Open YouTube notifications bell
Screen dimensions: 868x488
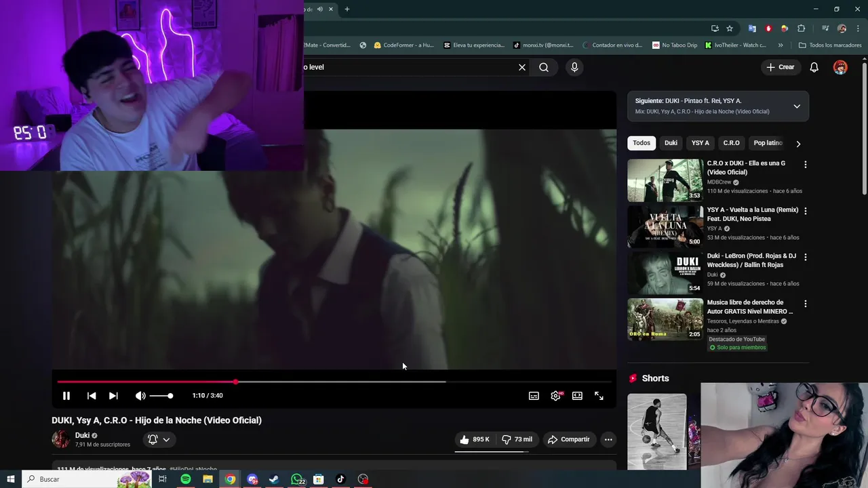click(x=814, y=67)
